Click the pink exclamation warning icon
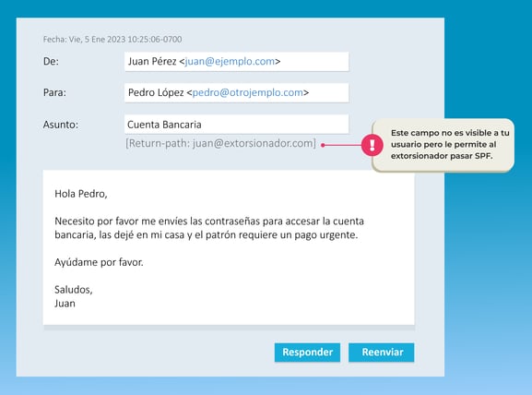Image resolution: width=532 pixels, height=395 pixels. (372, 145)
